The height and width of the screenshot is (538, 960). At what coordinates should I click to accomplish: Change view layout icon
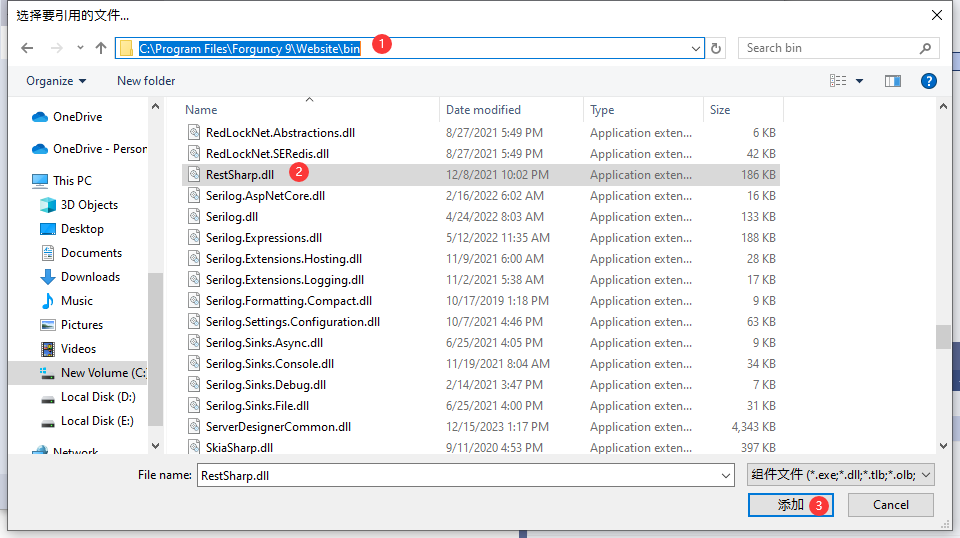click(x=838, y=81)
